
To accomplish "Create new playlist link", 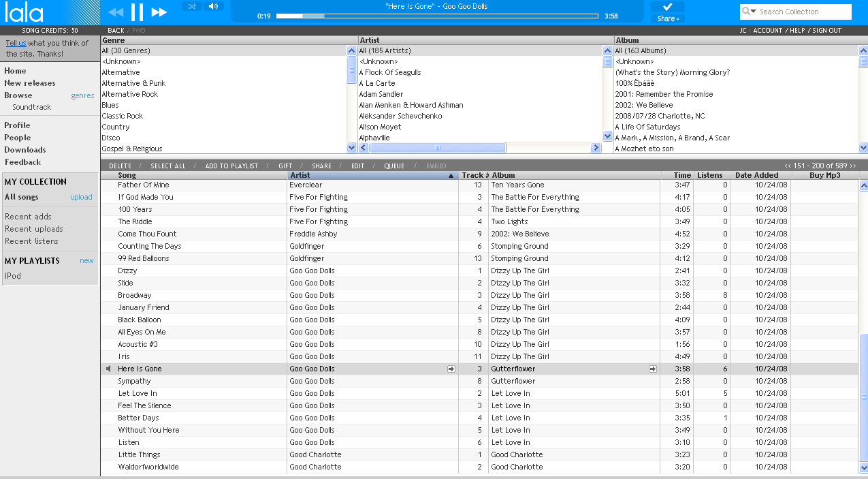I will (86, 260).
